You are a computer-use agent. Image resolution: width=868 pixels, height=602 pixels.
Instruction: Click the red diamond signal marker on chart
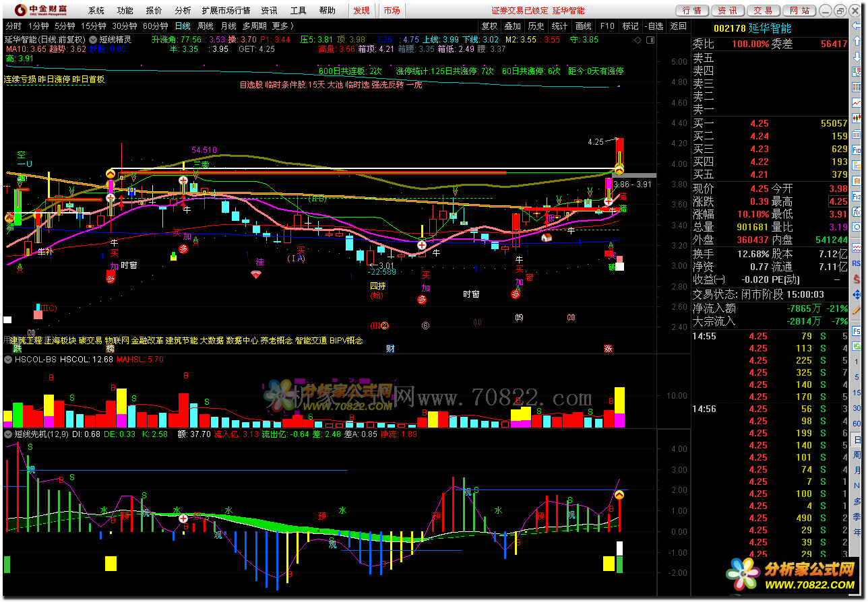coord(255,275)
